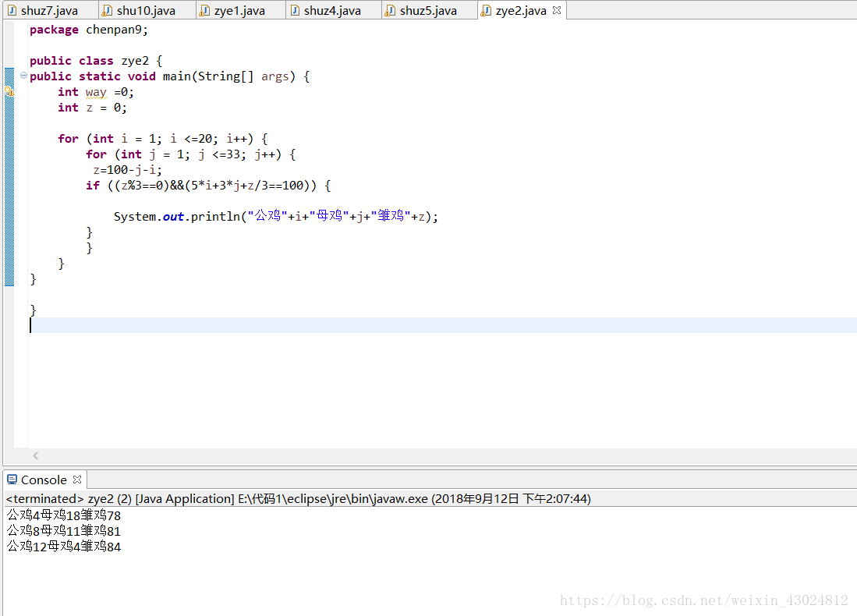This screenshot has height=616, width=857.
Task: Click the outer for loop with i<=20
Action: pyautogui.click(x=163, y=139)
